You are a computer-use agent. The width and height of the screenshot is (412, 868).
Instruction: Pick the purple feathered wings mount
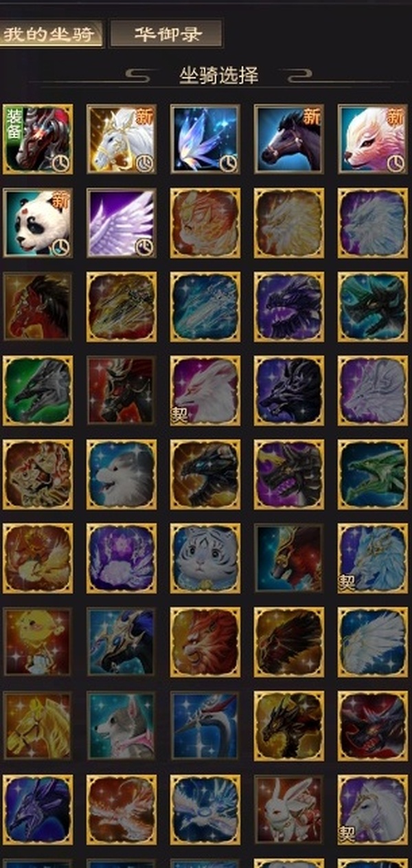122,223
